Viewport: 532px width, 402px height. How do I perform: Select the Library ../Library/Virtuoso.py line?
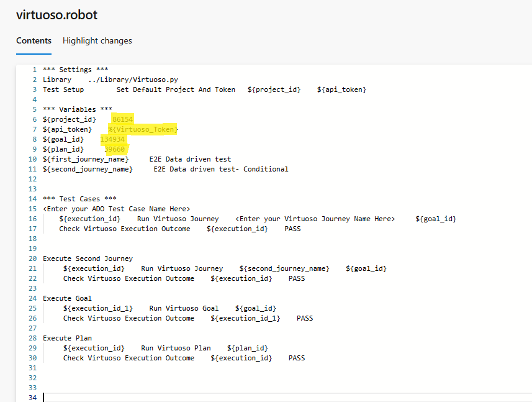click(x=112, y=79)
